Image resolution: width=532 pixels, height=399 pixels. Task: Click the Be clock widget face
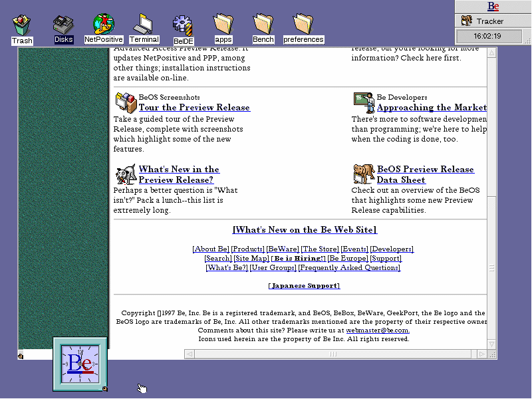tap(80, 363)
